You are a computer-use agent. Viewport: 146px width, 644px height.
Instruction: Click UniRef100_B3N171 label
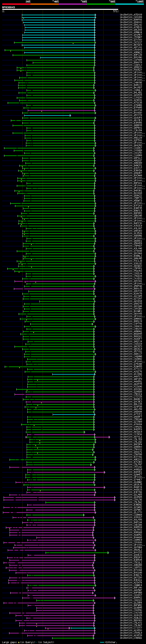pos(131,575)
